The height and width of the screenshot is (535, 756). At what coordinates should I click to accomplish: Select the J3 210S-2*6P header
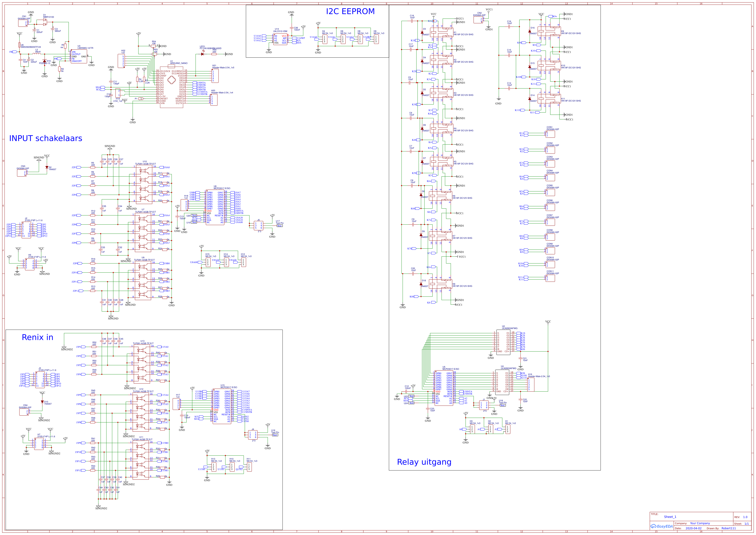(40, 380)
